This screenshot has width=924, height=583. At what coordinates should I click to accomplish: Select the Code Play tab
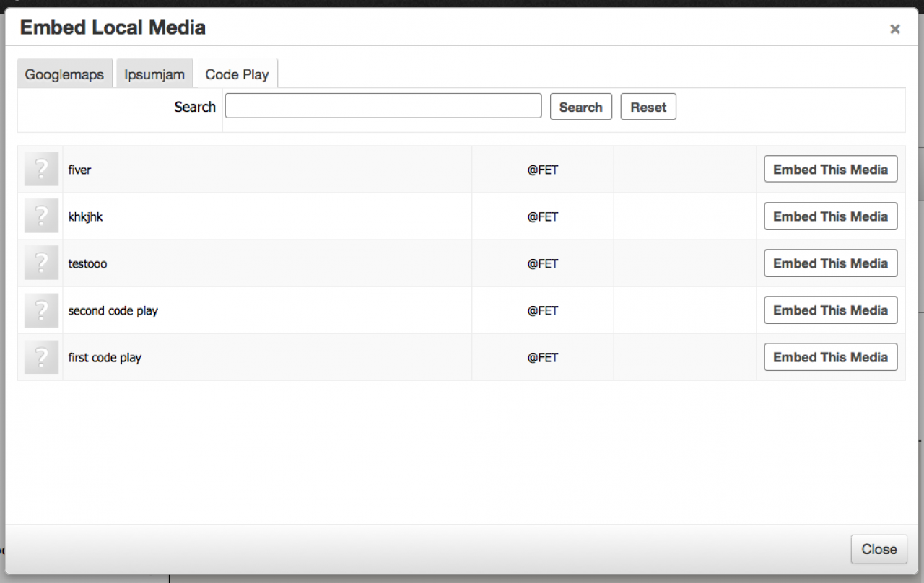coord(237,74)
